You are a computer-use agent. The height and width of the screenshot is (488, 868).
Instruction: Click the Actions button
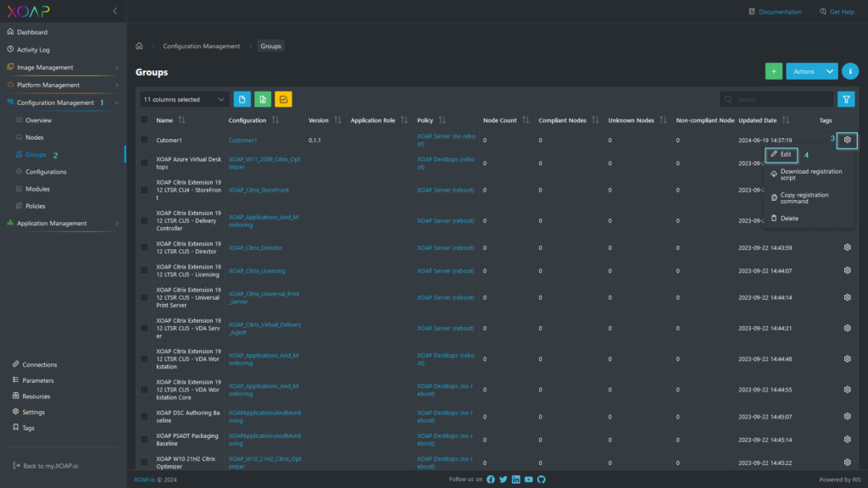(x=804, y=71)
